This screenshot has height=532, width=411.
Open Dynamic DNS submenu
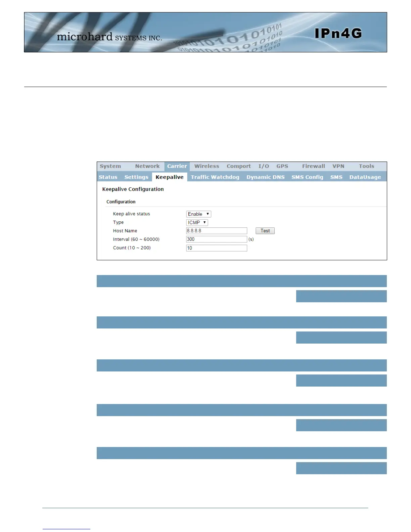click(265, 177)
